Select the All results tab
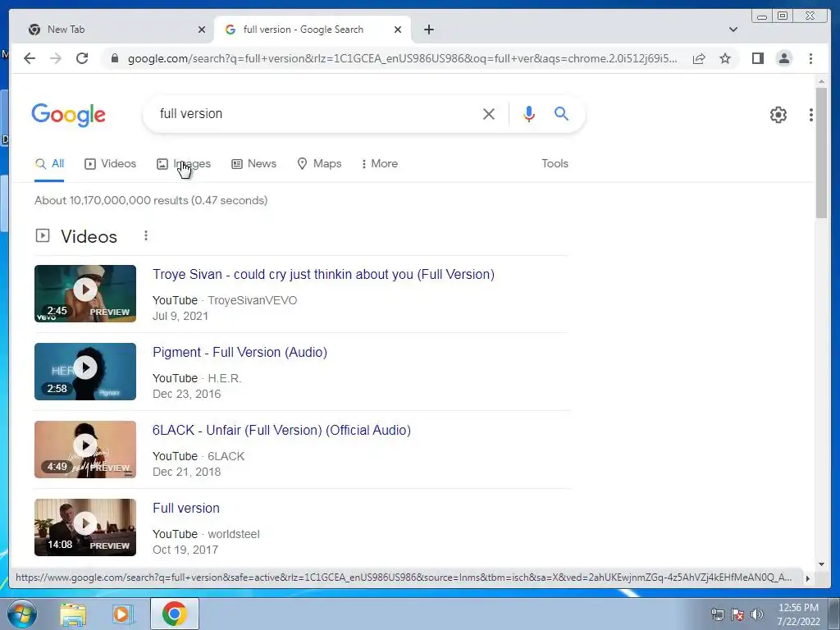Viewport: 840px width, 630px height. pyautogui.click(x=49, y=163)
